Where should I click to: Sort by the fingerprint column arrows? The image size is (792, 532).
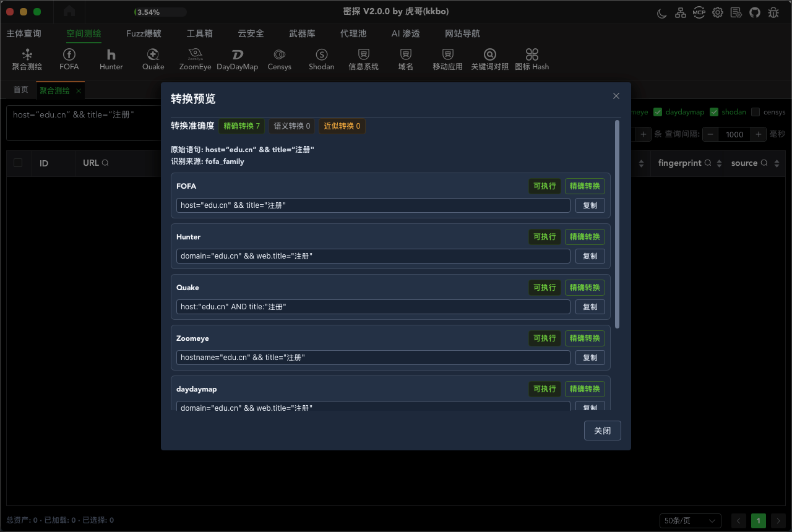coord(719,163)
